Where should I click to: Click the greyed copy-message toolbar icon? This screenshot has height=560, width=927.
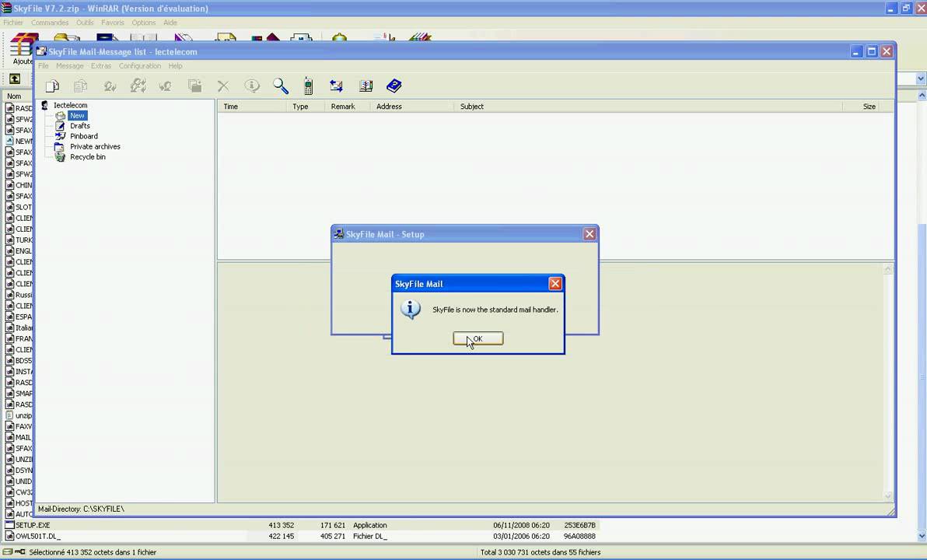point(80,86)
